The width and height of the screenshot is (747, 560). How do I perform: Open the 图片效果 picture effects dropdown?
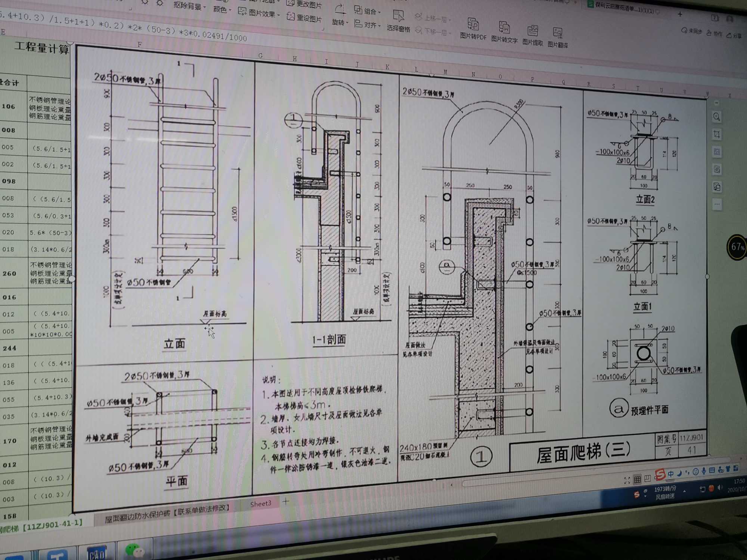(x=258, y=13)
